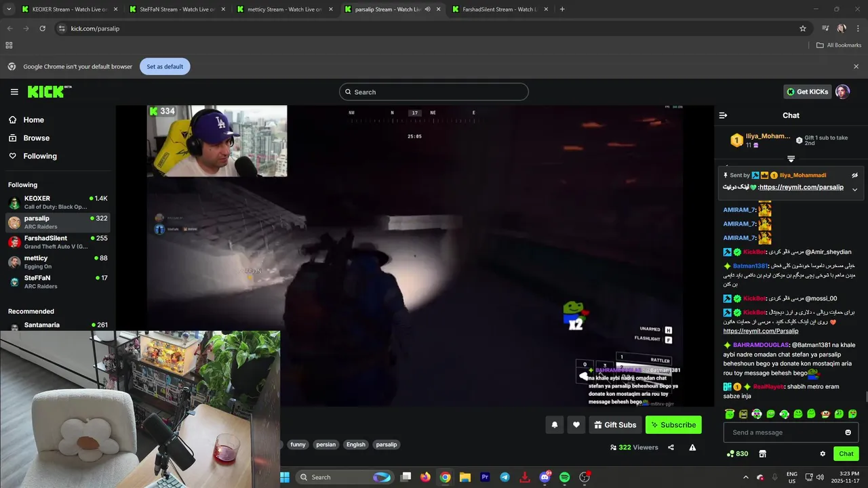Viewport: 868px width, 488px height.
Task: Click the 830 channel points balance
Action: (737, 454)
